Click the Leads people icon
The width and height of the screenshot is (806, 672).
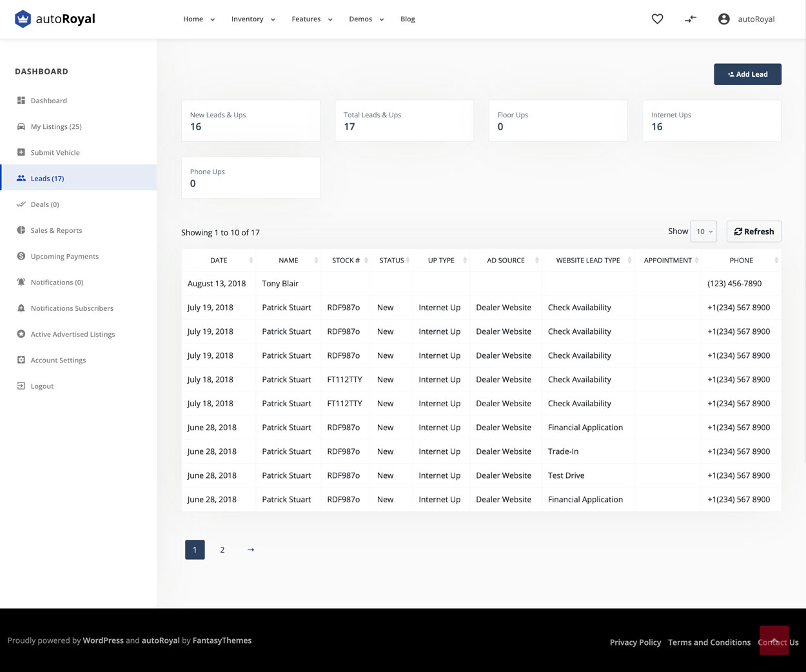(21, 178)
